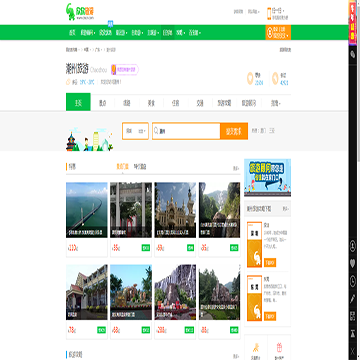
Task: Open the hotel building thumbnail card
Action: pos(87,292)
